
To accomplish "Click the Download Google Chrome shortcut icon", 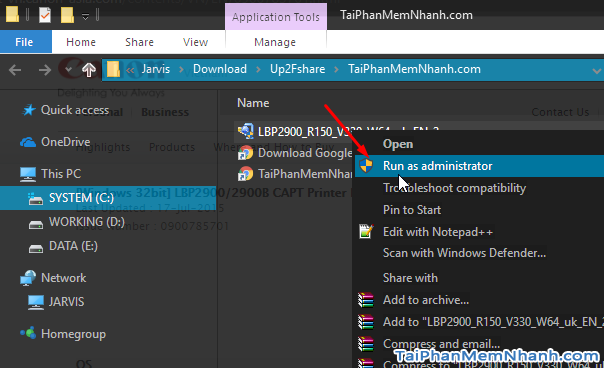I will (246, 153).
